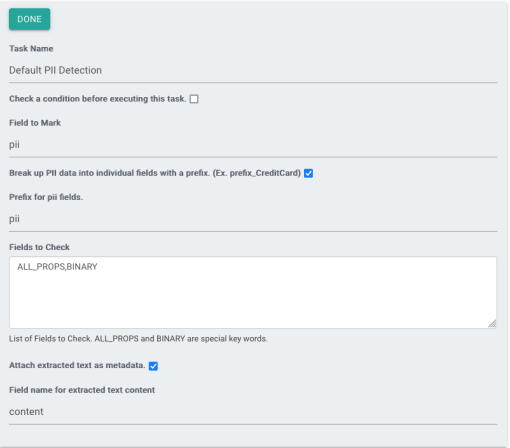510x448 pixels.
Task: Click the Attach extracted text as metadata label
Action: pyautogui.click(x=77, y=366)
